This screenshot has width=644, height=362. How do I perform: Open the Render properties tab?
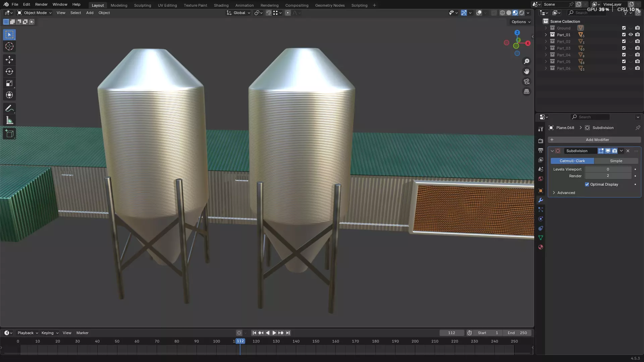pos(540,141)
